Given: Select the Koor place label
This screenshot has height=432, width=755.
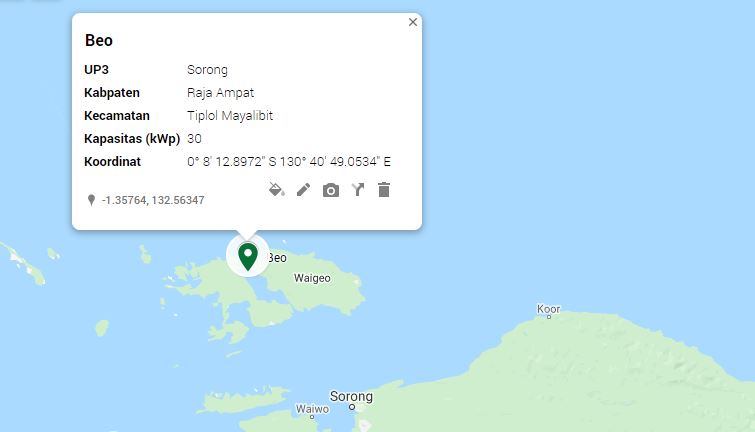Looking at the screenshot, I should click(x=548, y=309).
